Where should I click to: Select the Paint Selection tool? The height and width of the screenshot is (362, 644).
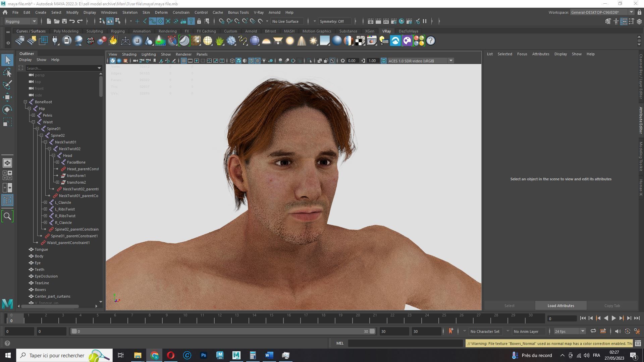[7, 85]
